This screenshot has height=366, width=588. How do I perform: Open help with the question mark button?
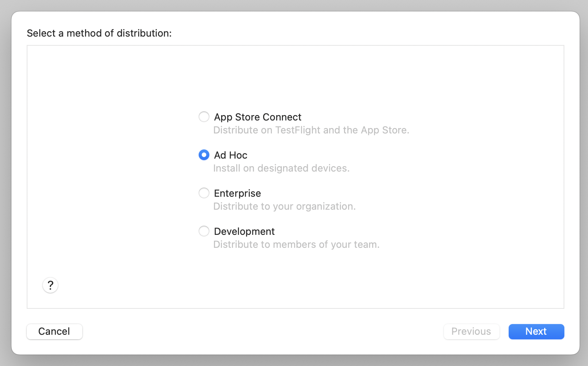pyautogui.click(x=50, y=285)
